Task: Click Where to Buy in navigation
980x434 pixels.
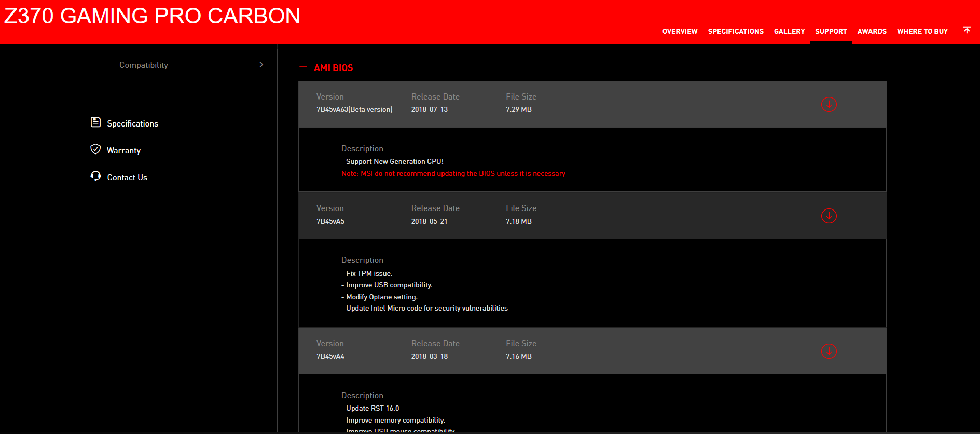Action: coord(922,31)
